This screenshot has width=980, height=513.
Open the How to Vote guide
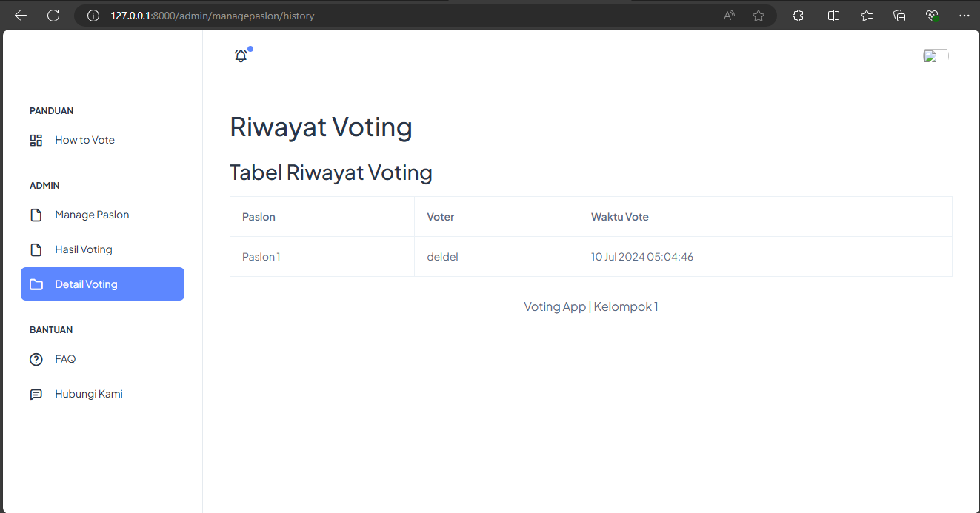pyautogui.click(x=84, y=140)
